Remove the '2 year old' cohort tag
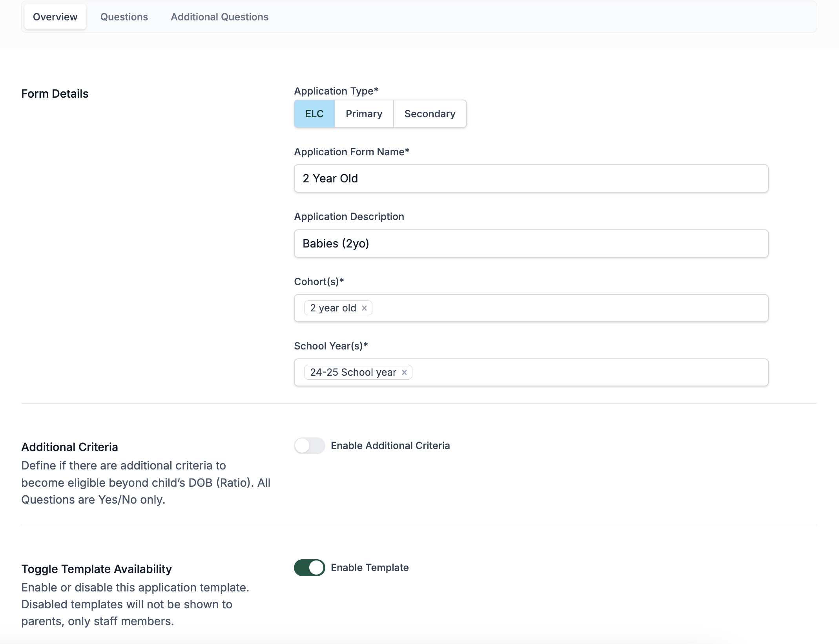This screenshot has width=839, height=644. (x=364, y=308)
